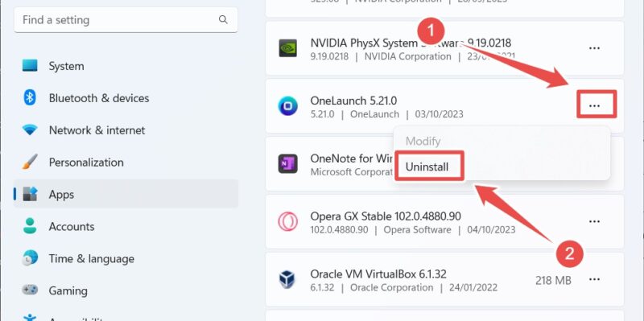Click the Opera GX Stable app icon
Viewport: 644px width, 321px height.
tap(287, 222)
